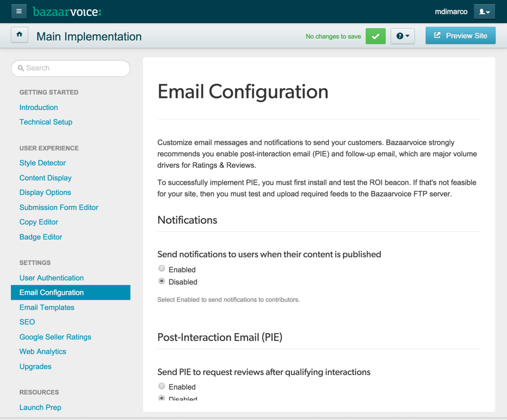
Task: Click the RESOURCES section label
Action: coord(39,392)
